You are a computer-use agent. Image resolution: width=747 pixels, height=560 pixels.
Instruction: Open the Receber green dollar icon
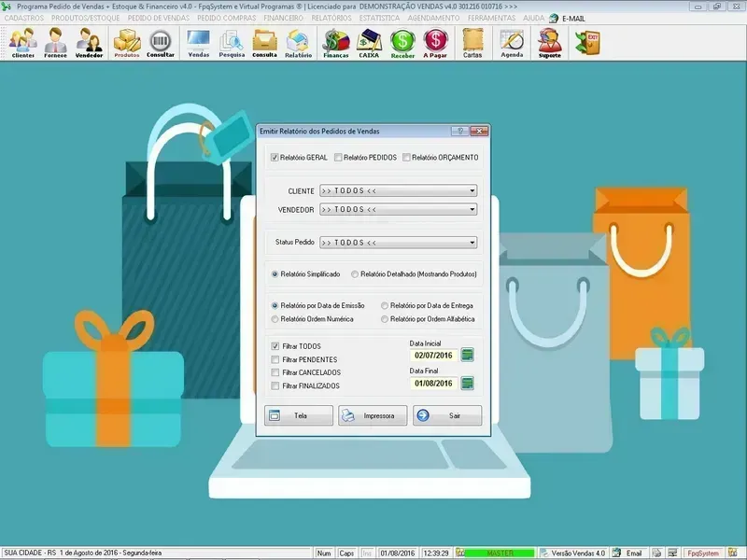402,43
